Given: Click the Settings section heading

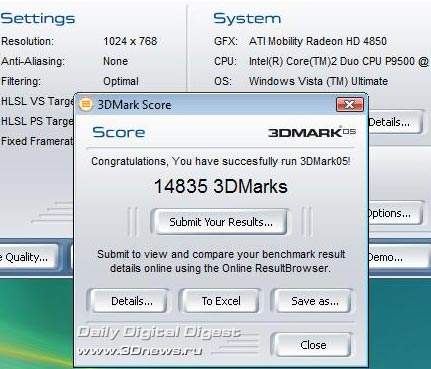Looking at the screenshot, I should pyautogui.click(x=38, y=19).
